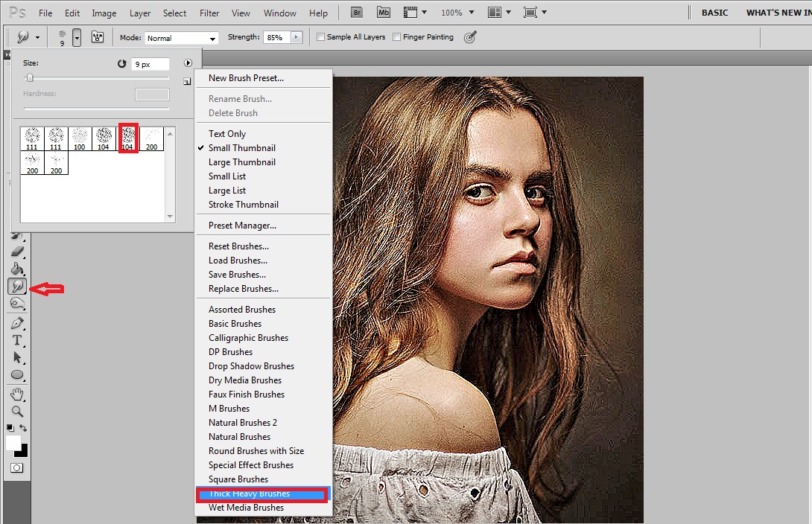812x524 pixels.
Task: Click the brush Size slider handle
Action: pos(30,77)
